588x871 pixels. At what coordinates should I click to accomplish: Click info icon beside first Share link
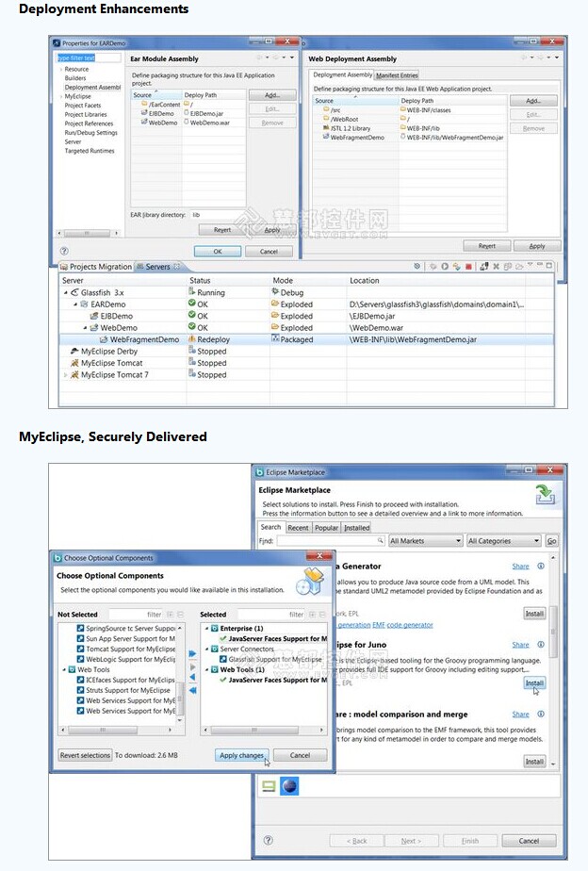click(x=541, y=567)
